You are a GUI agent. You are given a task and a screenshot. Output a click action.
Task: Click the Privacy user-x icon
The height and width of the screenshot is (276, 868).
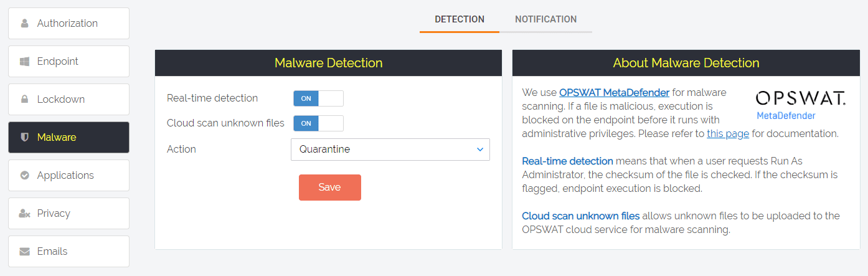(x=25, y=214)
